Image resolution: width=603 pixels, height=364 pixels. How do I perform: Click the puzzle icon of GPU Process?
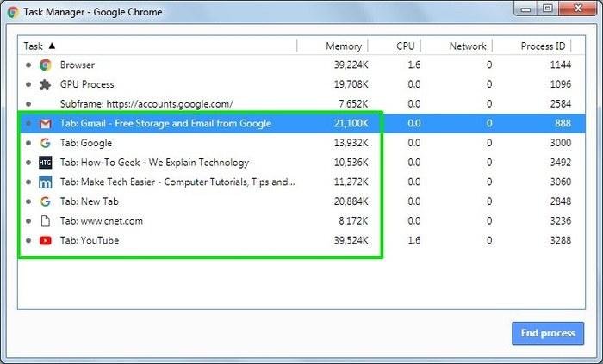tap(46, 84)
